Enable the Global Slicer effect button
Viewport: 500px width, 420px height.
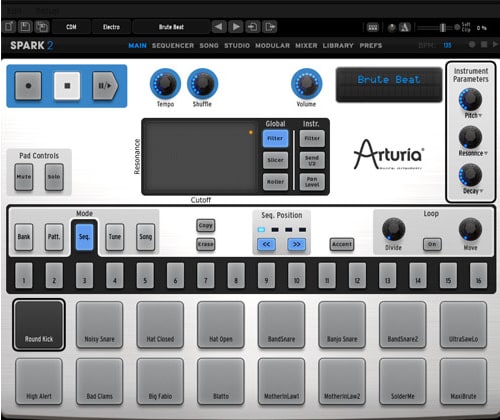[x=275, y=160]
